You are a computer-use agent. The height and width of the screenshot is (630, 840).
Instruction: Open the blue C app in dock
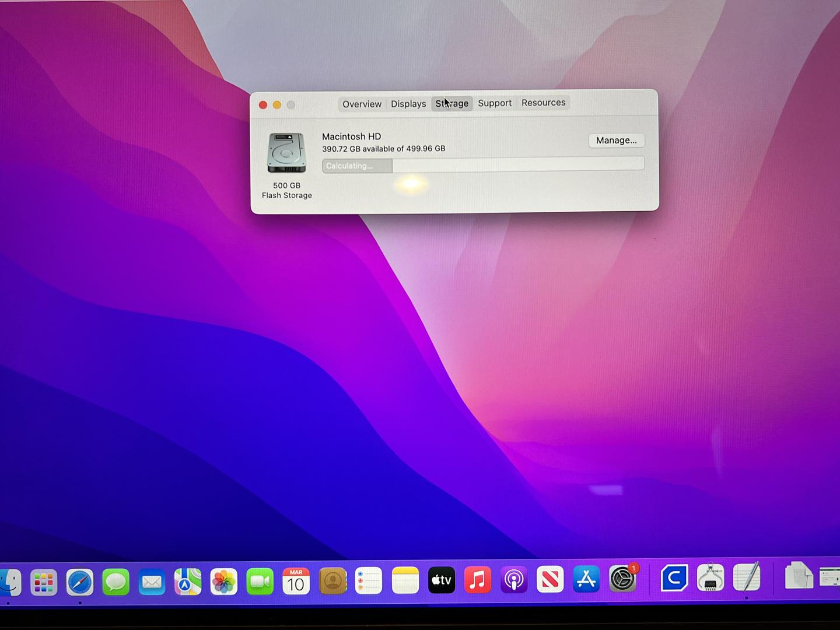(674, 578)
